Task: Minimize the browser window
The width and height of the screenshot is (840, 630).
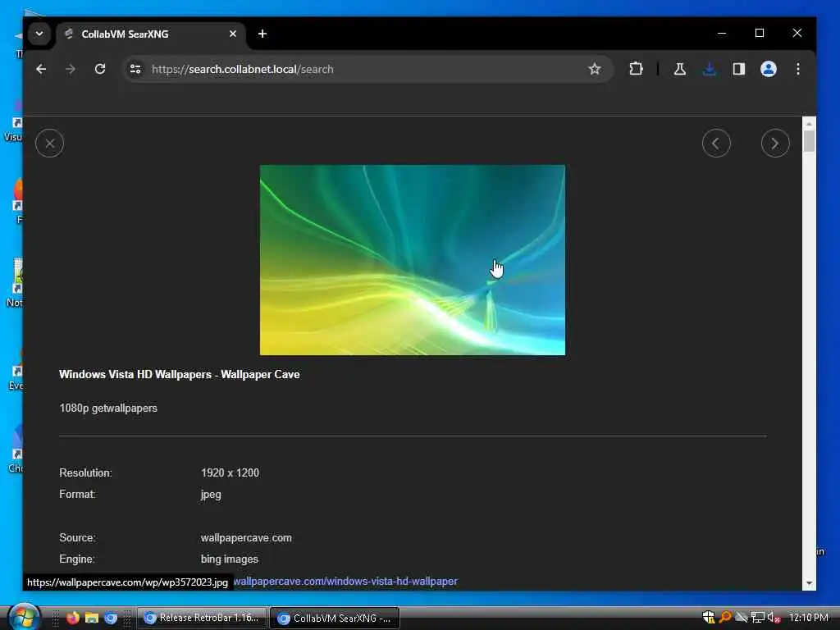Action: click(x=722, y=33)
